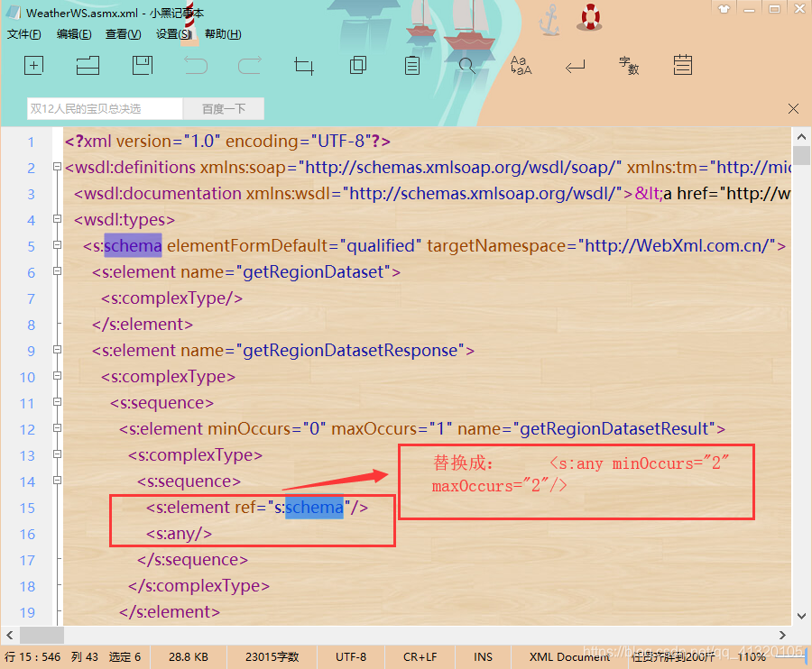This screenshot has height=669, width=812.
Task: Click the xml version declaration on line 1
Action: (227, 142)
